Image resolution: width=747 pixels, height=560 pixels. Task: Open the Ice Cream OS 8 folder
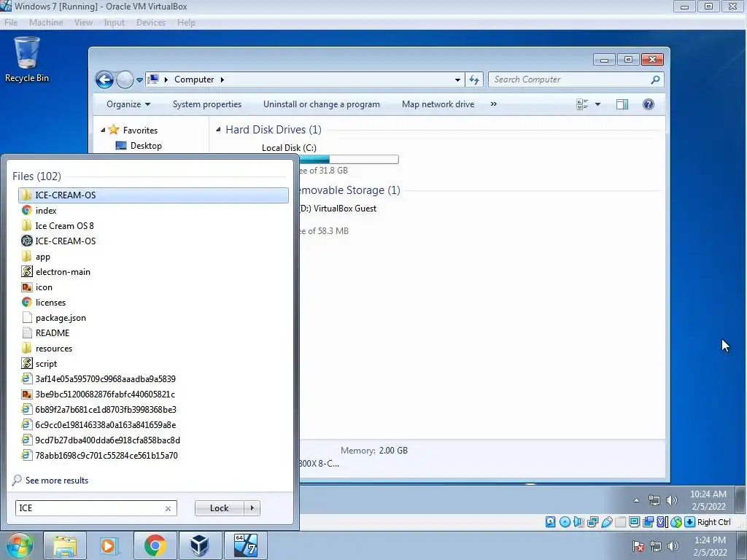(x=153, y=226)
